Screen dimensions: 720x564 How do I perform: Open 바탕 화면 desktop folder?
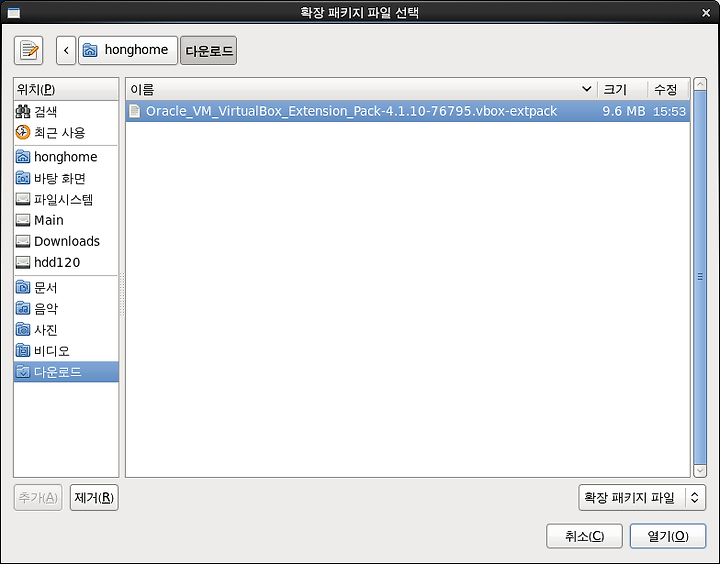(x=66, y=178)
